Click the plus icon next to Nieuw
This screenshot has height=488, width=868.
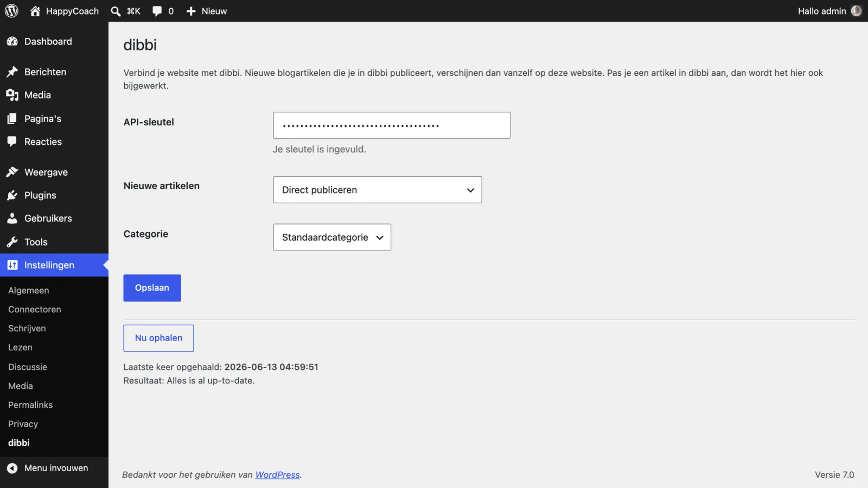click(191, 11)
